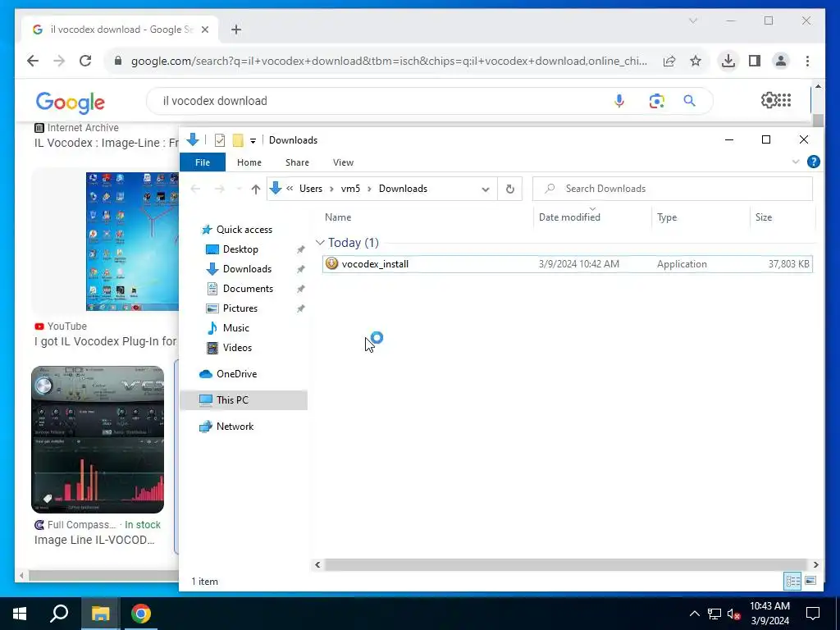Screen dimensions: 840x630
Task: Open the Google apps grid
Action: 784,100
